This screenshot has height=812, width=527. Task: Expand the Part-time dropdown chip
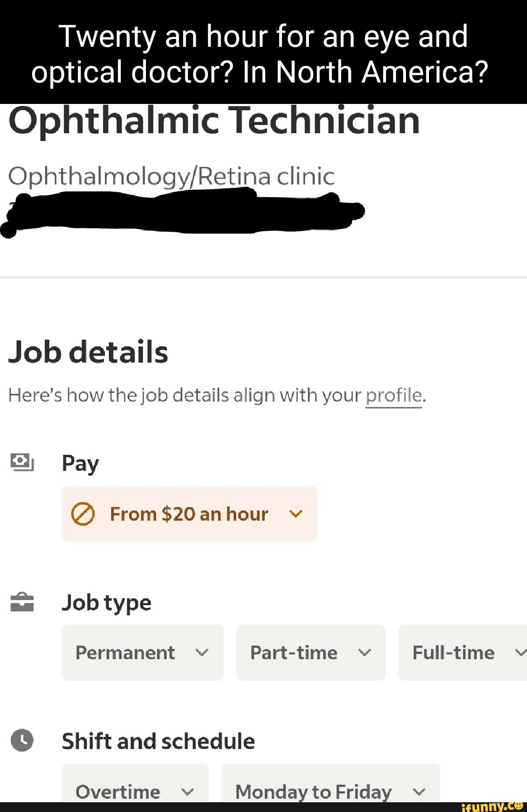tap(310, 652)
